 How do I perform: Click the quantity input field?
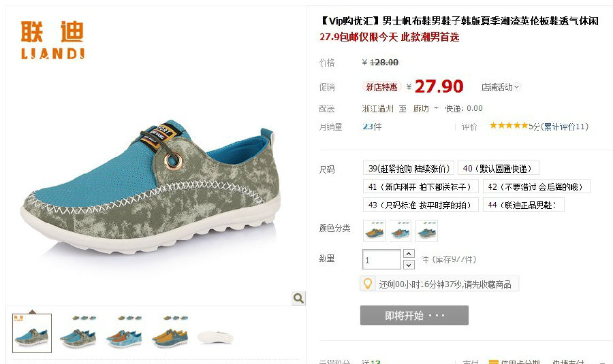pyautogui.click(x=381, y=259)
